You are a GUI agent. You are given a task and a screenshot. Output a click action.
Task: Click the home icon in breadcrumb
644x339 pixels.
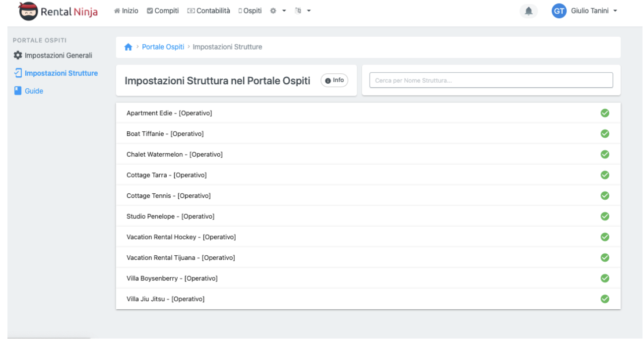pos(128,47)
